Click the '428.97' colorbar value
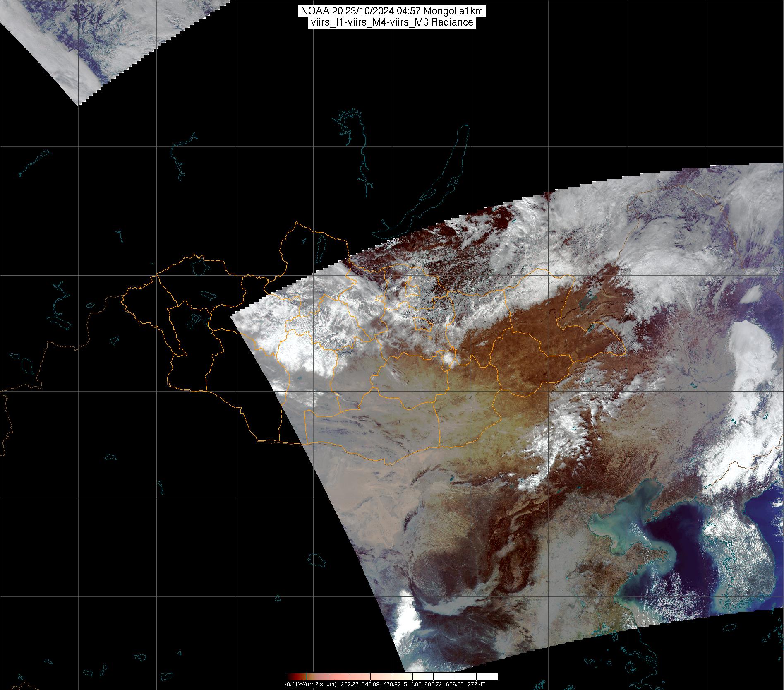The image size is (784, 690). (x=392, y=684)
